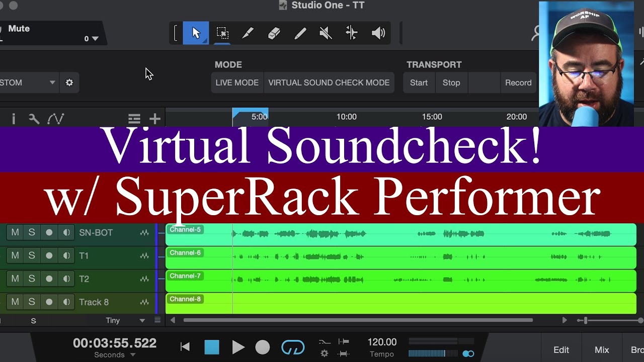This screenshot has width=644, height=362.
Task: Open the Mute value dropdown arrow
Action: 95,39
